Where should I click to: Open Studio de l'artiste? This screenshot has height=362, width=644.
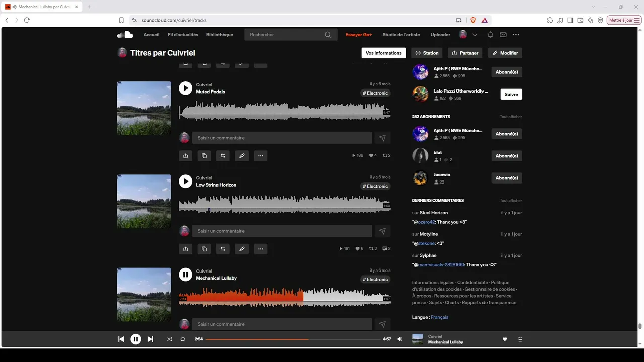401,35
